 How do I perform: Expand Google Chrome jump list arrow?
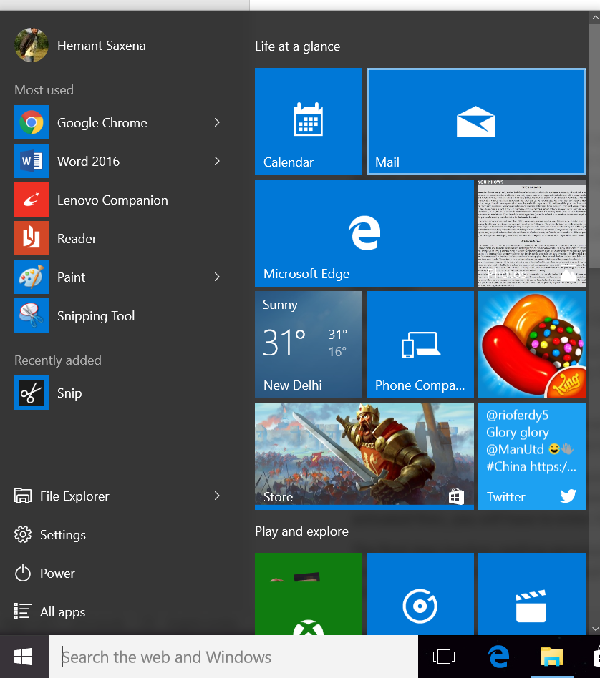217,123
